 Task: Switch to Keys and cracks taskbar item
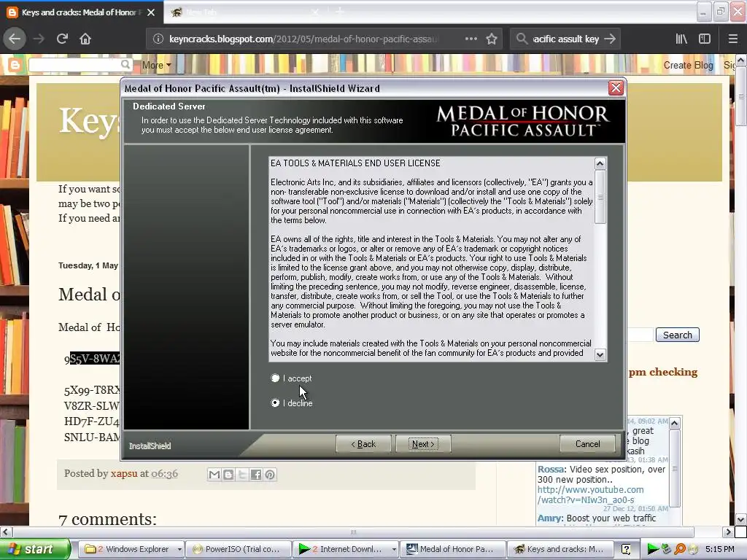pos(560,549)
